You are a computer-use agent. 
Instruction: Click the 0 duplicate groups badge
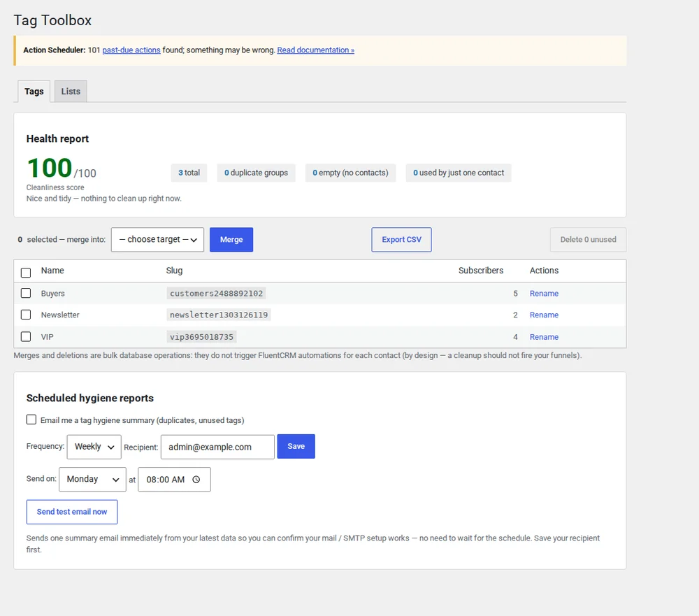(x=256, y=173)
